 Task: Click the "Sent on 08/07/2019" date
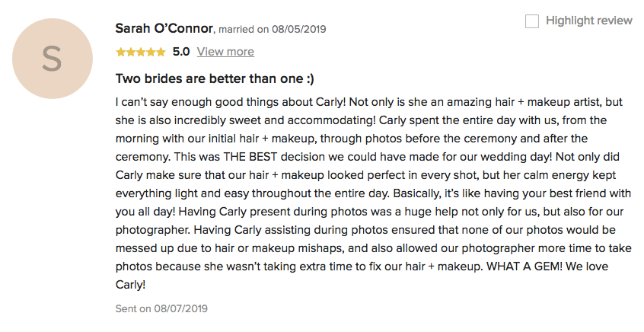[x=161, y=308]
